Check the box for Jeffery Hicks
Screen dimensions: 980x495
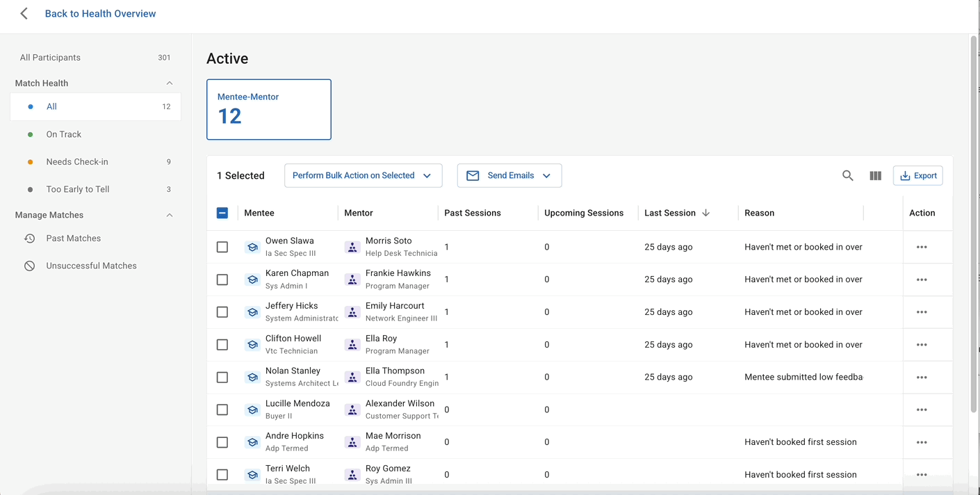pos(222,312)
